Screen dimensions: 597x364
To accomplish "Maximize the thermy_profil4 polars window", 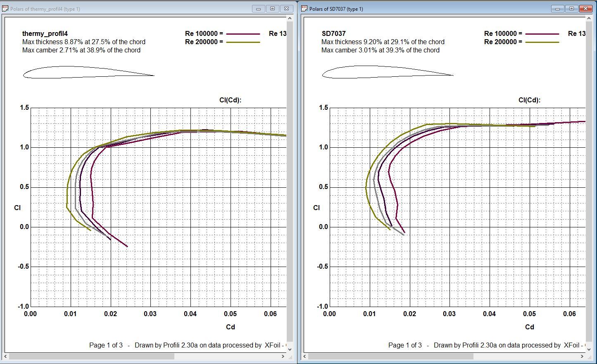I will [272, 9].
